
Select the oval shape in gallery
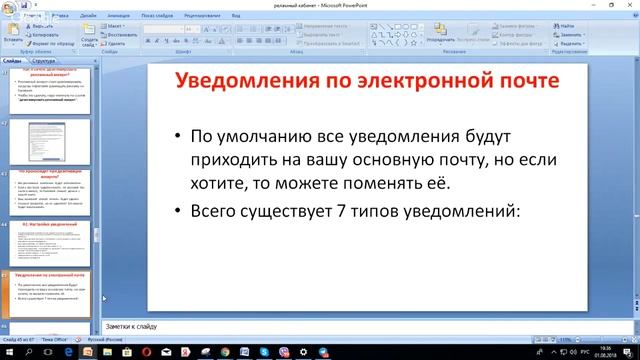[x=406, y=27]
